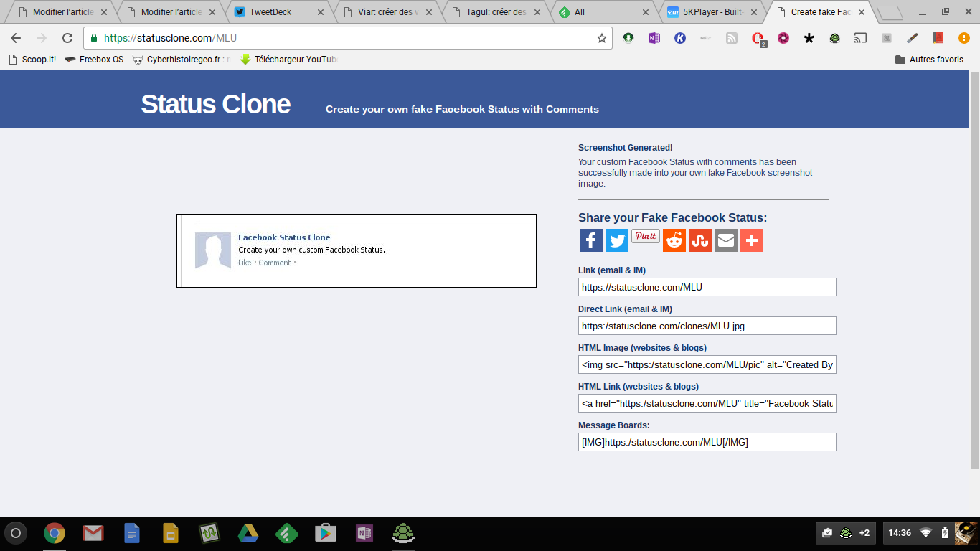Open the Freebox OS bookmark

click(94, 60)
